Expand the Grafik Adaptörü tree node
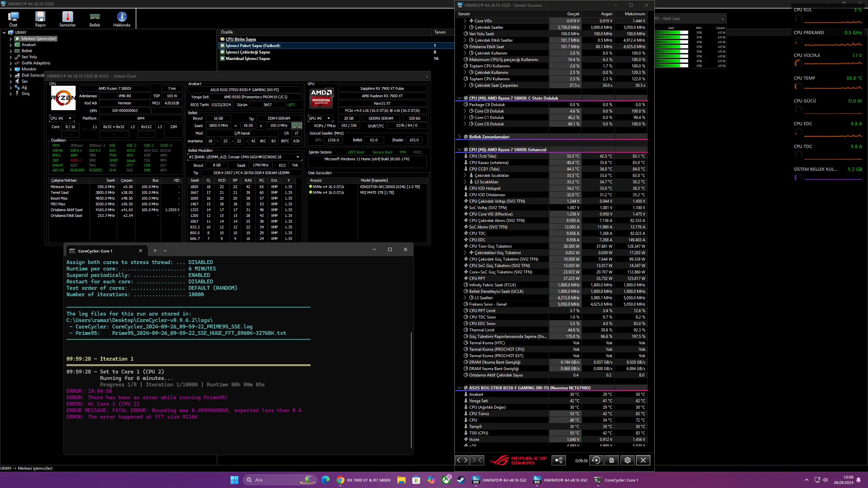The image size is (868, 488). pos(11,63)
